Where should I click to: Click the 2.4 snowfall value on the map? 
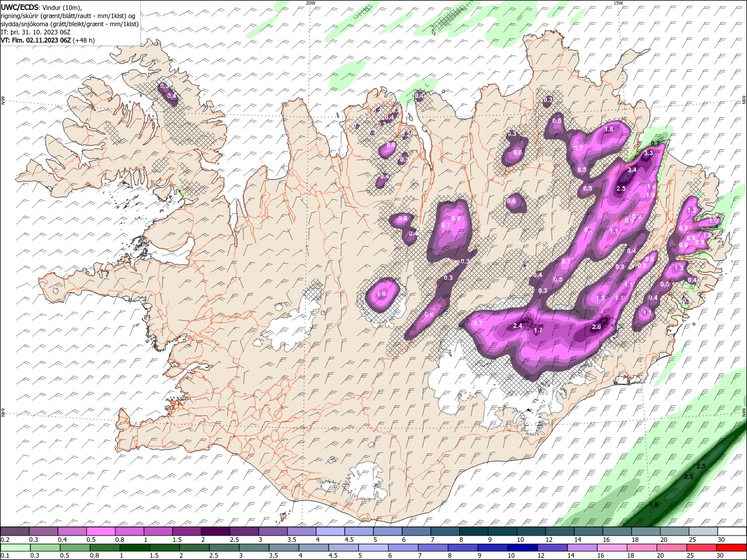click(x=518, y=326)
